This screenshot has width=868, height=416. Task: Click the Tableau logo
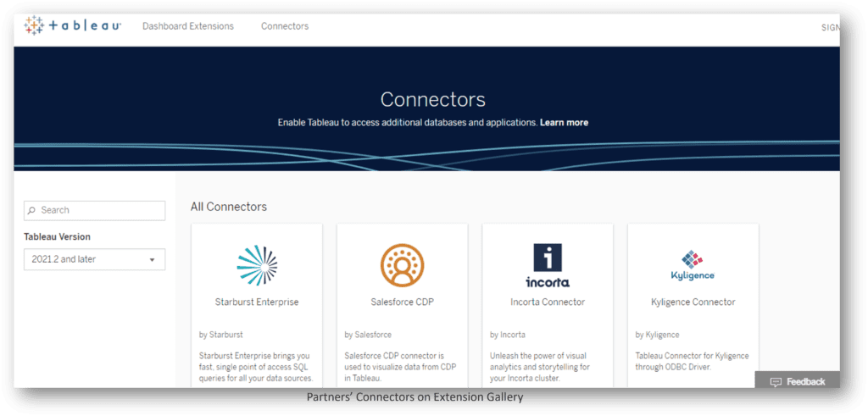tap(73, 26)
